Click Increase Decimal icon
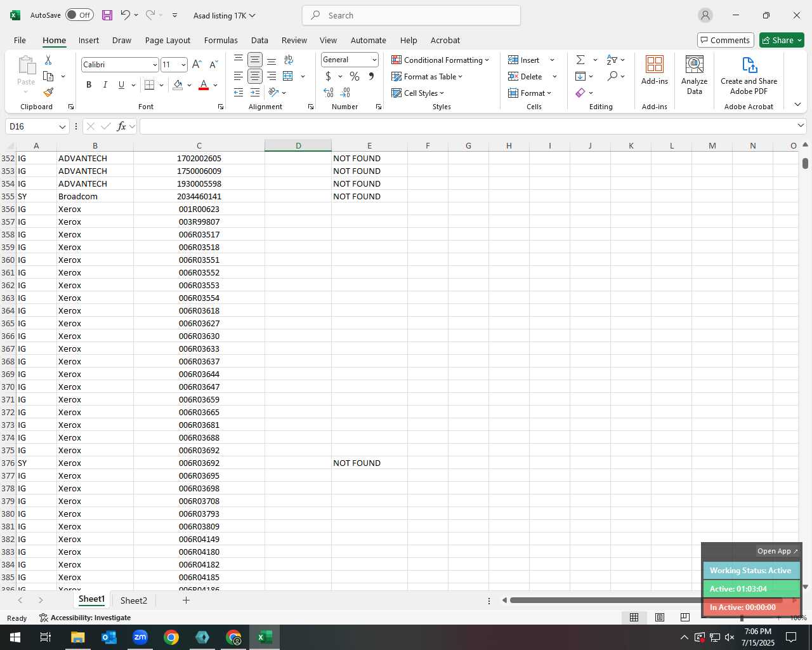 coord(329,93)
